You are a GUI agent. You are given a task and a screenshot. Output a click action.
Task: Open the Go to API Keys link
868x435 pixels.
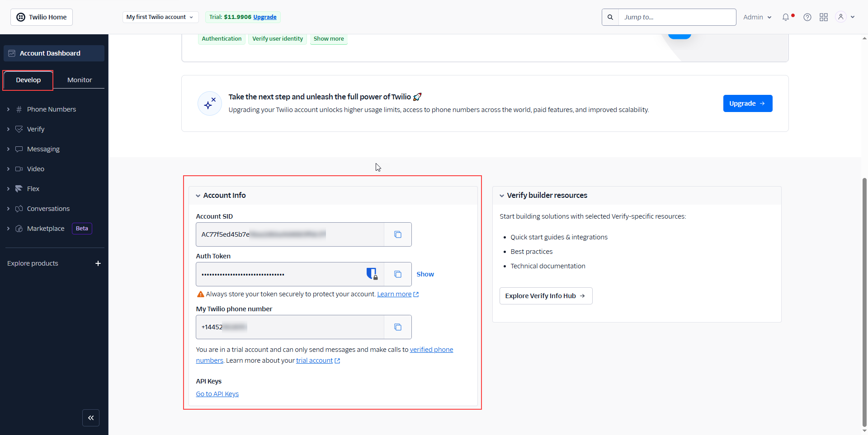point(217,394)
